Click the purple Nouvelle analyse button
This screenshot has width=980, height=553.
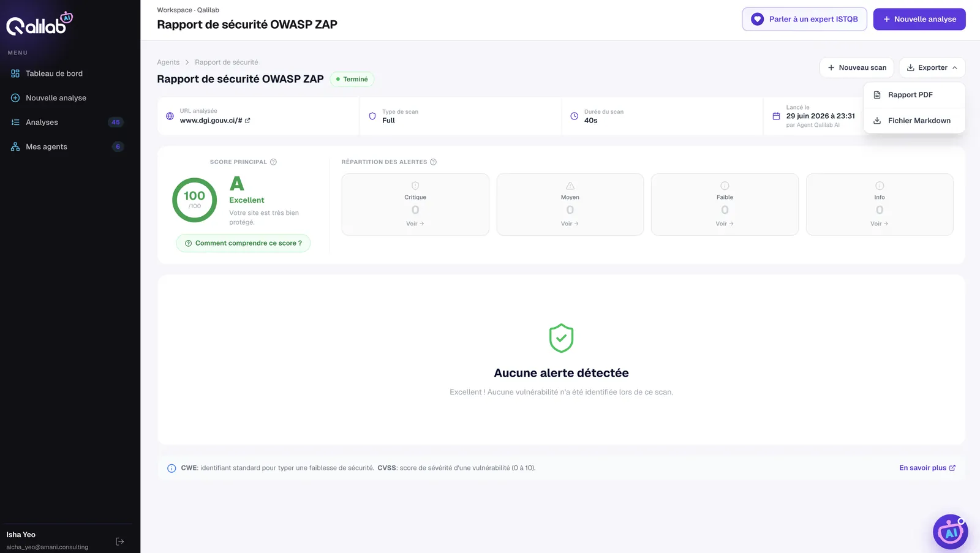tap(919, 19)
